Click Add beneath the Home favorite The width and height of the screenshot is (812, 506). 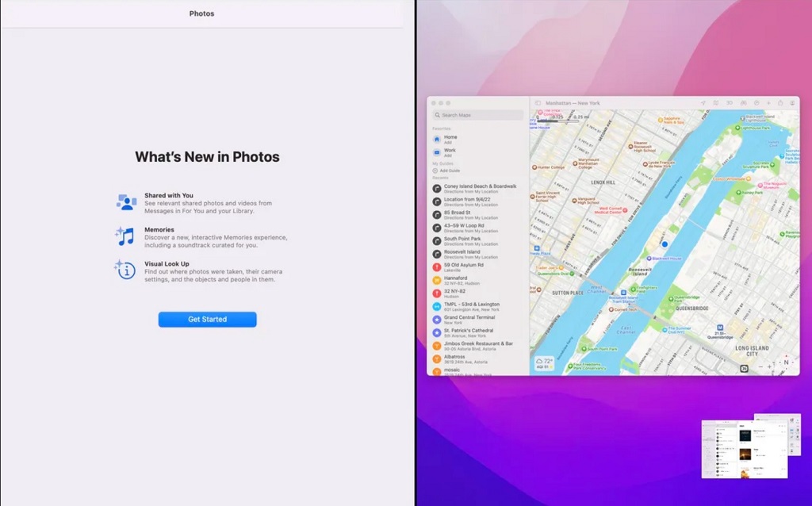click(449, 143)
